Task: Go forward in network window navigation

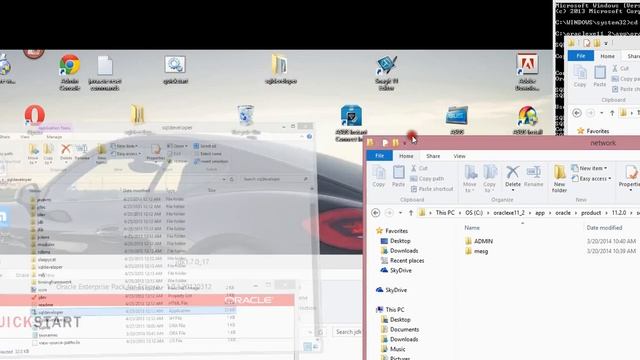Action: [389, 213]
